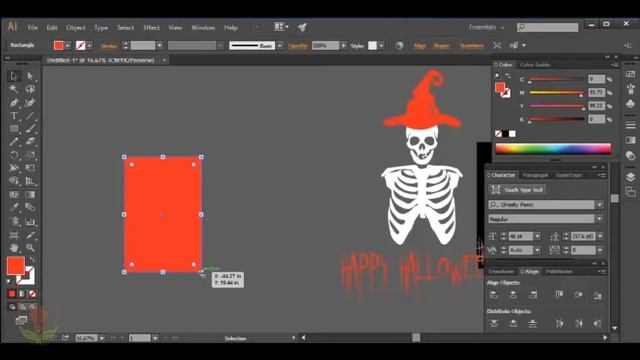Select the Direct Selection tool
The height and width of the screenshot is (360, 640).
click(x=30, y=76)
